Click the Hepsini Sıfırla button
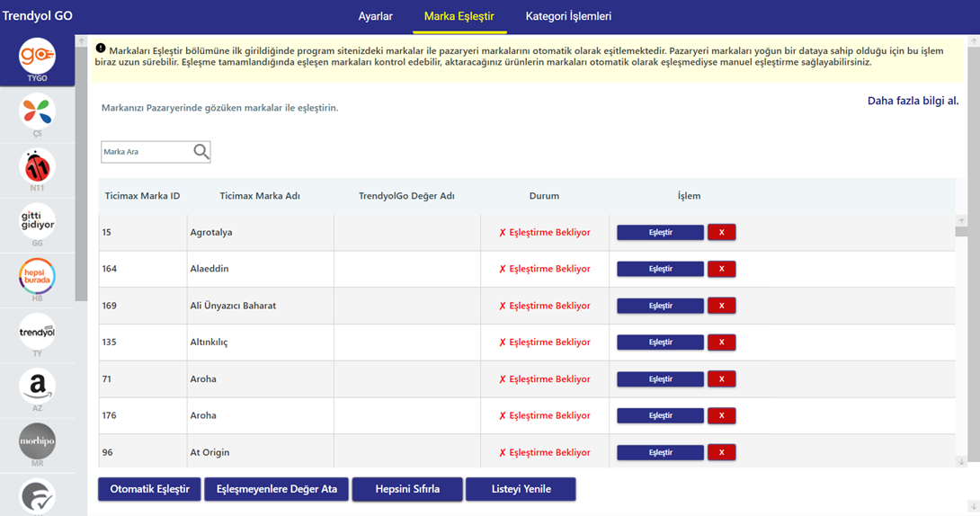The image size is (980, 516). (x=407, y=489)
